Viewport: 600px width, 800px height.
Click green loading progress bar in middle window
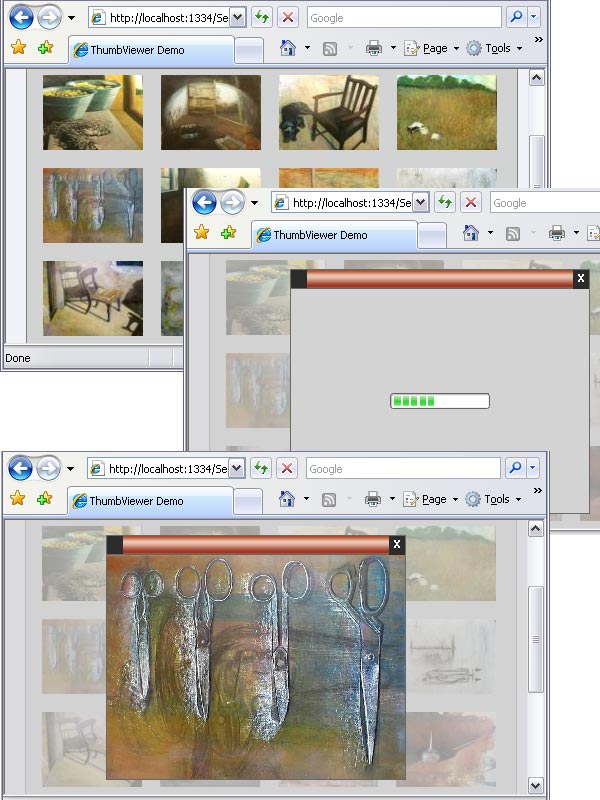point(440,401)
